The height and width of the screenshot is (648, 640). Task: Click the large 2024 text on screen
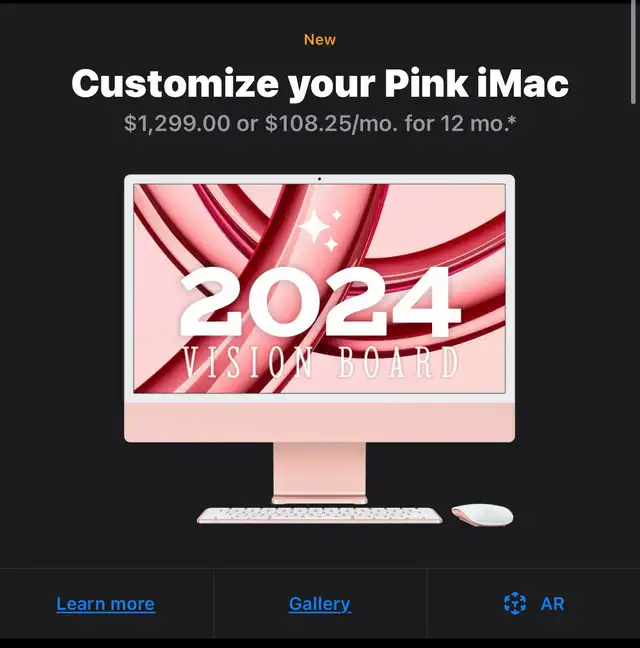click(x=320, y=302)
